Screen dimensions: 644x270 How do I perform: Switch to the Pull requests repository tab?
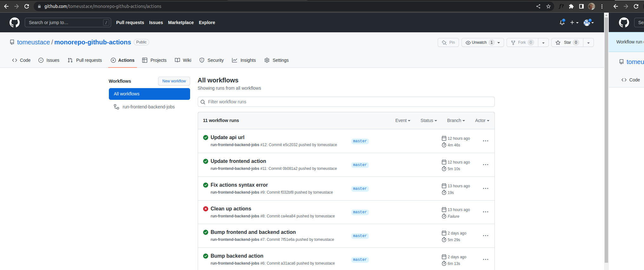click(85, 60)
